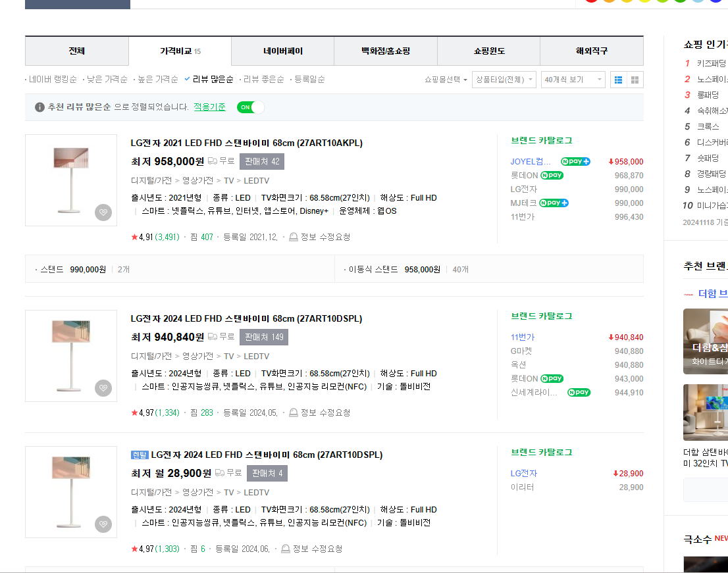Image resolution: width=728 pixels, height=573 pixels.
Task: Click 브랜드 카탈로그 for first product
Action: pos(541,140)
